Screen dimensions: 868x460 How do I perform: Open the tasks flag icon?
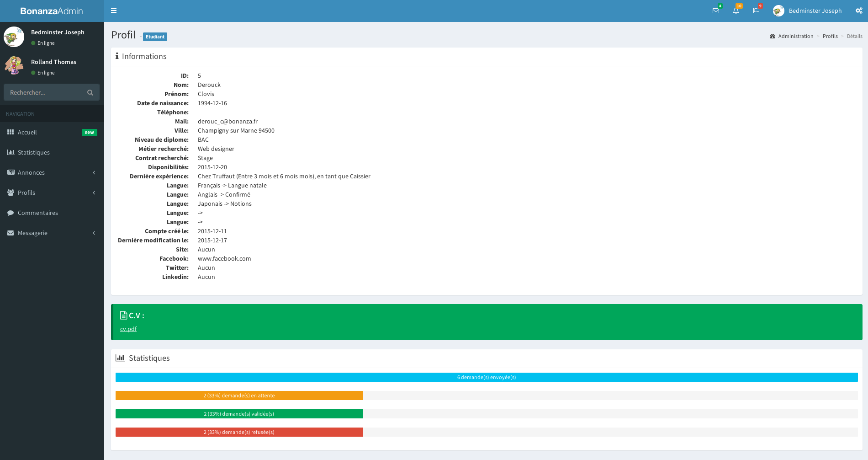[756, 11]
